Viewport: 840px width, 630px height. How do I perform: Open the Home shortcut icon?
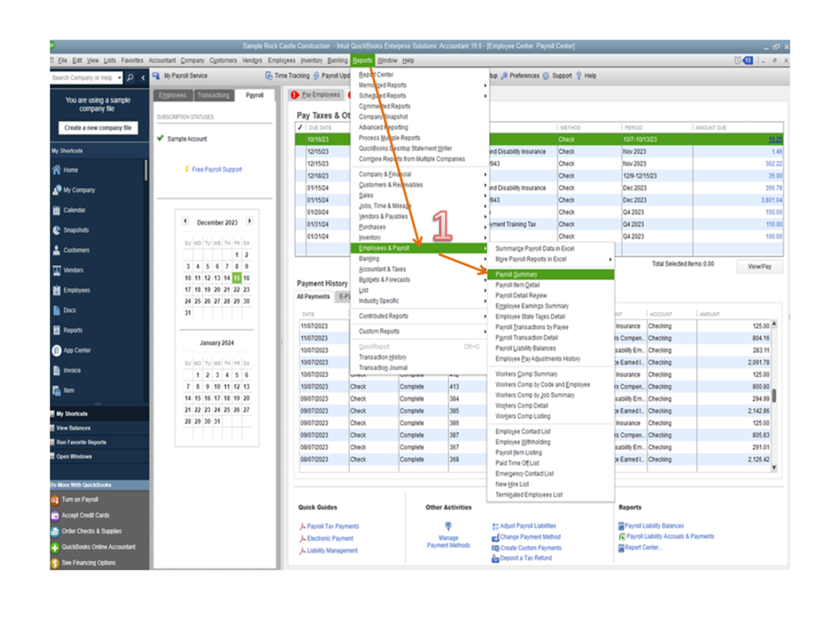coord(57,170)
